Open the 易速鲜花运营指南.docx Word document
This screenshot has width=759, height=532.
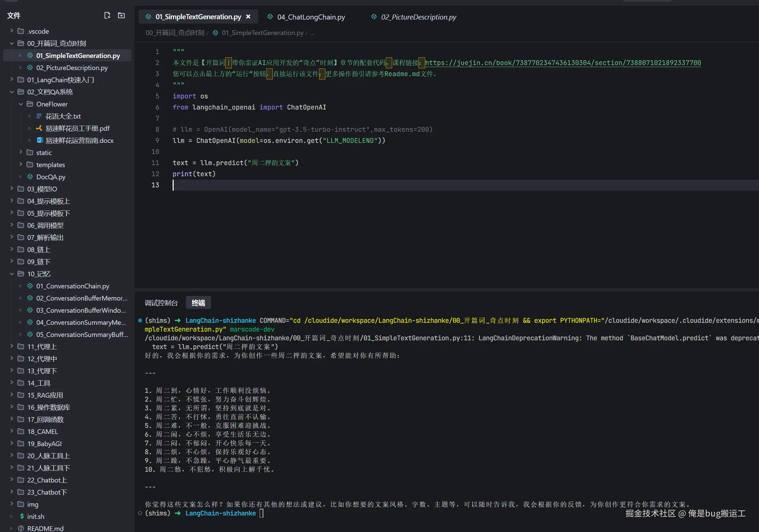pos(79,140)
